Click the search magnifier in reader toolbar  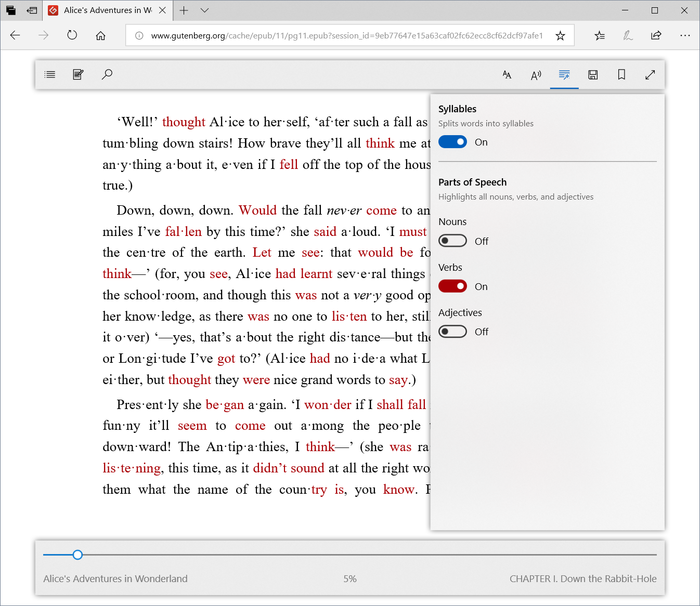107,74
